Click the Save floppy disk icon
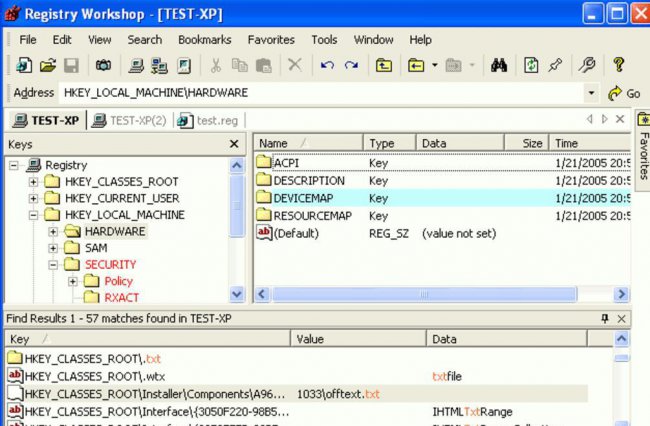This screenshot has width=650, height=426. 71,65
